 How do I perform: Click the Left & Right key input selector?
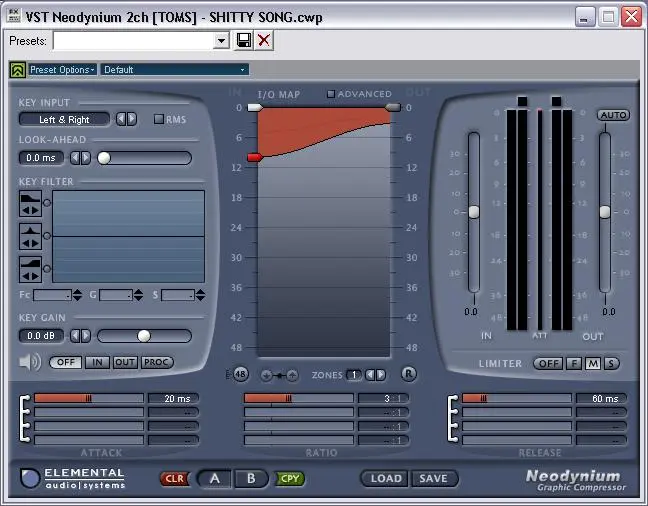tap(64, 119)
